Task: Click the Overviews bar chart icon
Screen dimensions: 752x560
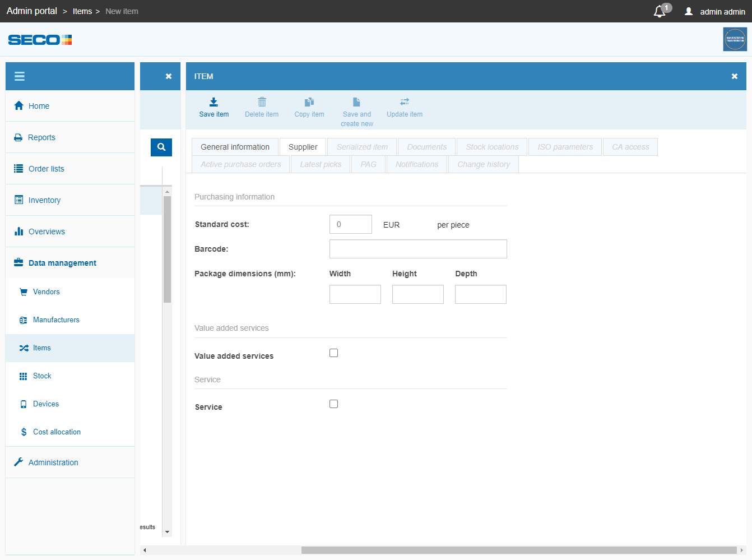Action: tap(18, 232)
